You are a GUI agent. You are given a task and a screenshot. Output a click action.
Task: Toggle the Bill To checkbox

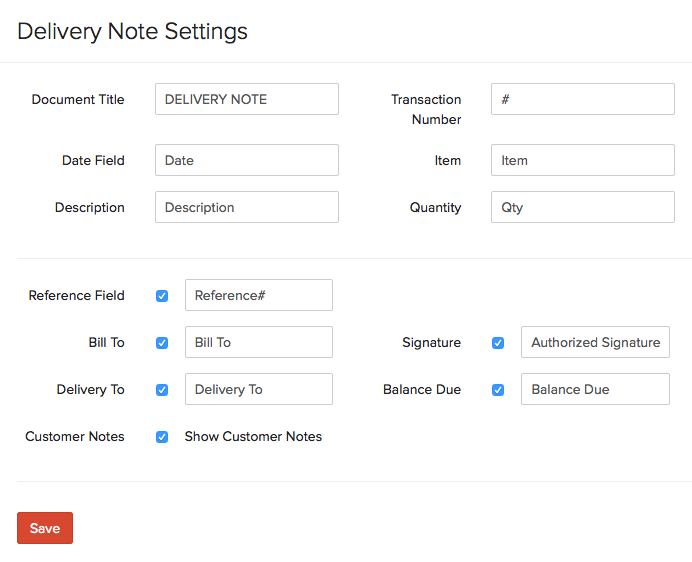coord(162,343)
